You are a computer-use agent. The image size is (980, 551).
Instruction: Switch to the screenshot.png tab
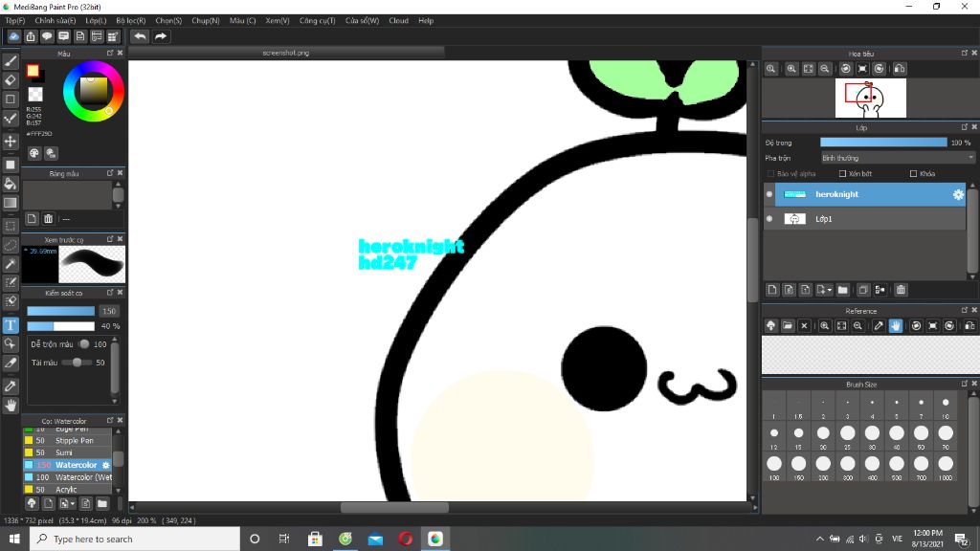coord(286,54)
